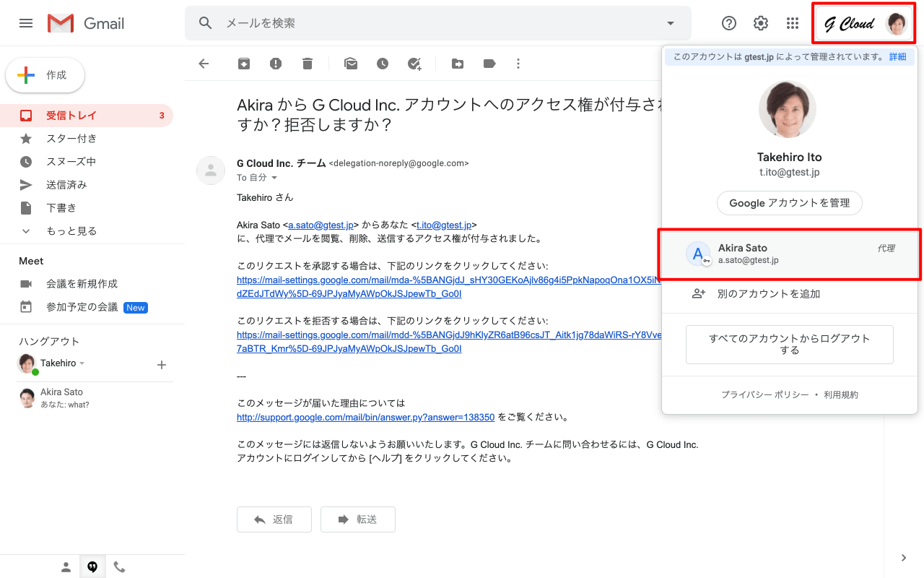The width and height of the screenshot is (924, 578).
Task: Click the t.ito@gtest.jp email link
Action: pos(444,225)
